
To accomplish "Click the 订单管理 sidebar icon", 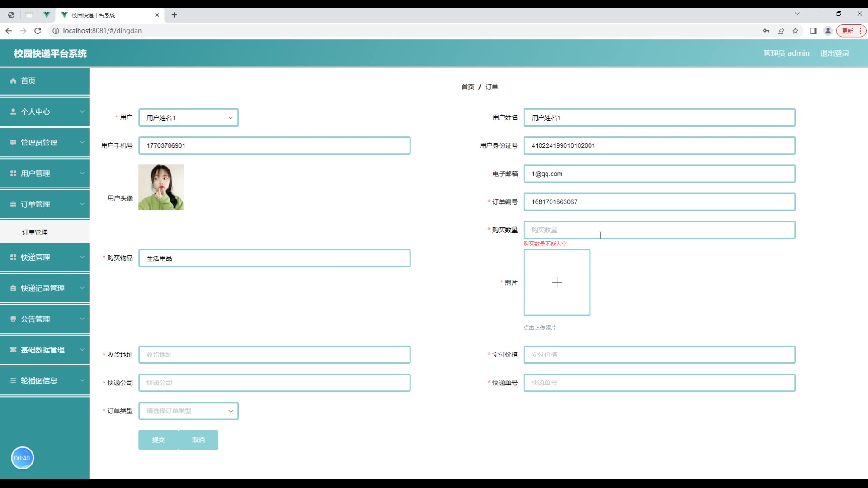I will click(13, 204).
